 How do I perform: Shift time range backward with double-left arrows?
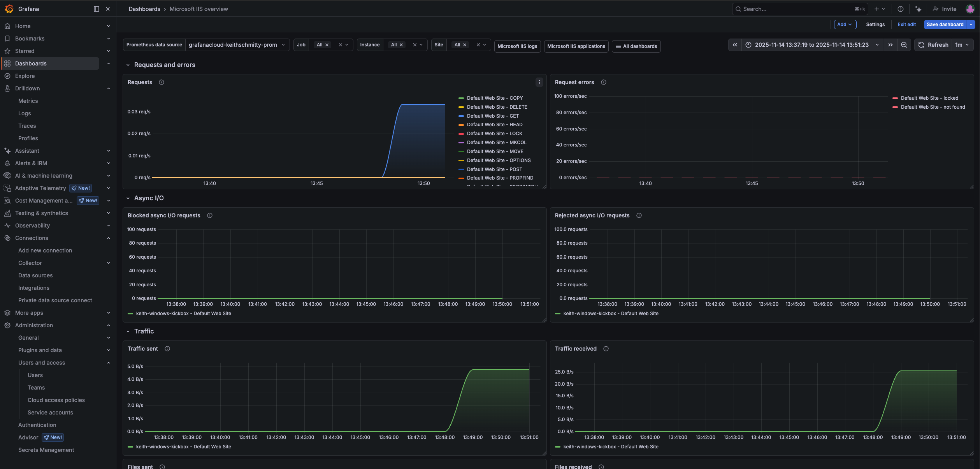(734, 45)
